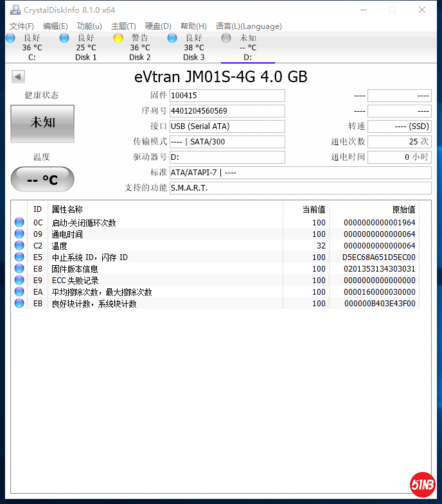Switch to the Disk 2 warning tab

point(140,48)
